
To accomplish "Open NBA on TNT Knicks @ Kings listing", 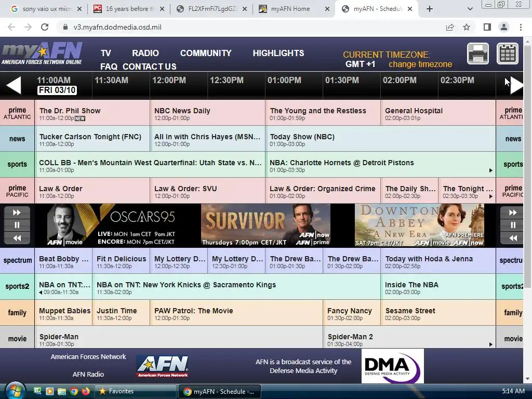I will pos(236,287).
